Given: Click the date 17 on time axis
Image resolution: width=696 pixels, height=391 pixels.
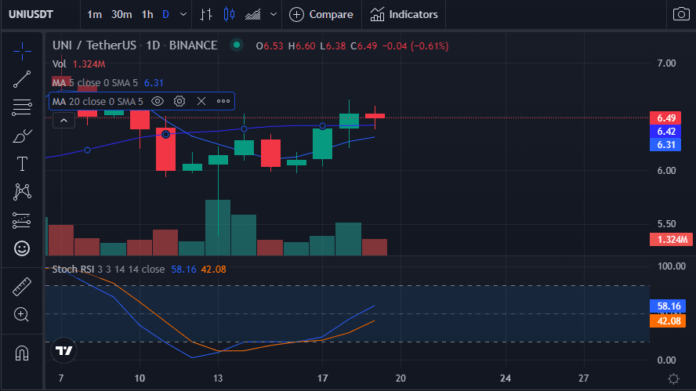Looking at the screenshot, I should 322,378.
